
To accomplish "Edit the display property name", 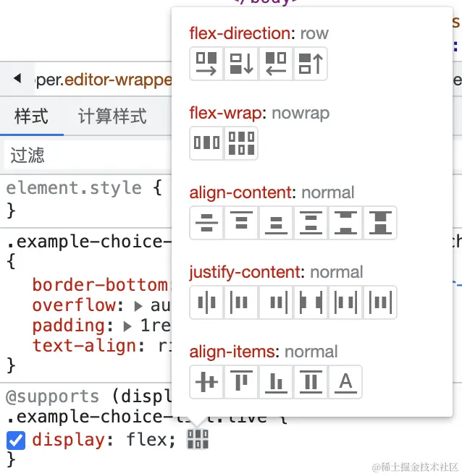I will [x=68, y=440].
